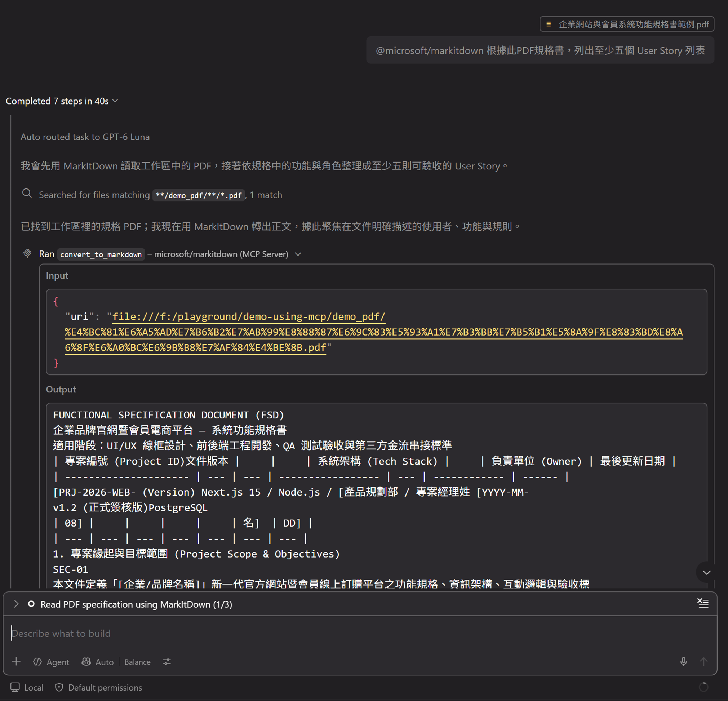This screenshot has height=701, width=728.
Task: Click the search magnifier icon
Action: pyautogui.click(x=27, y=193)
